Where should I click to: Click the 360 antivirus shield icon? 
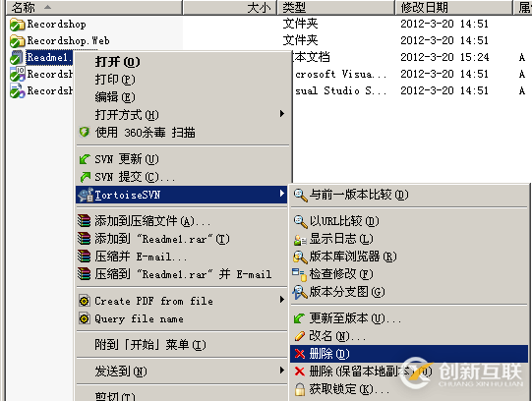pyautogui.click(x=85, y=132)
